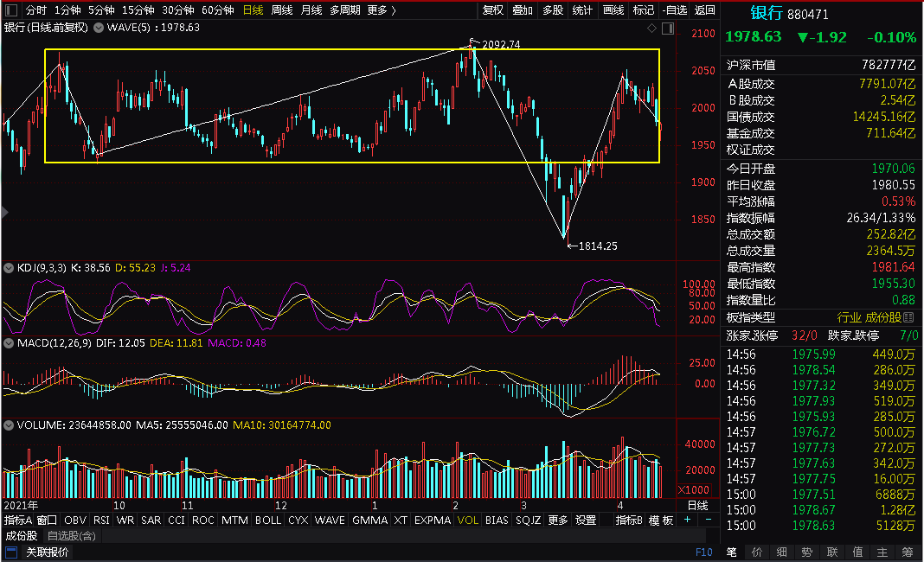Click the plus zoom-in icon beside 模板
Screen dimensions: 924x562
[x=687, y=520]
